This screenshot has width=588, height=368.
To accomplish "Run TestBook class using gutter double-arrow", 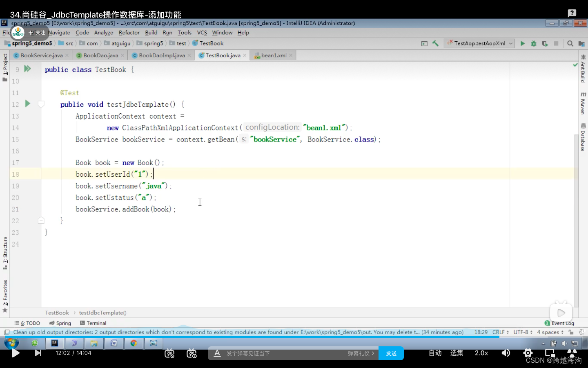I will 27,69.
